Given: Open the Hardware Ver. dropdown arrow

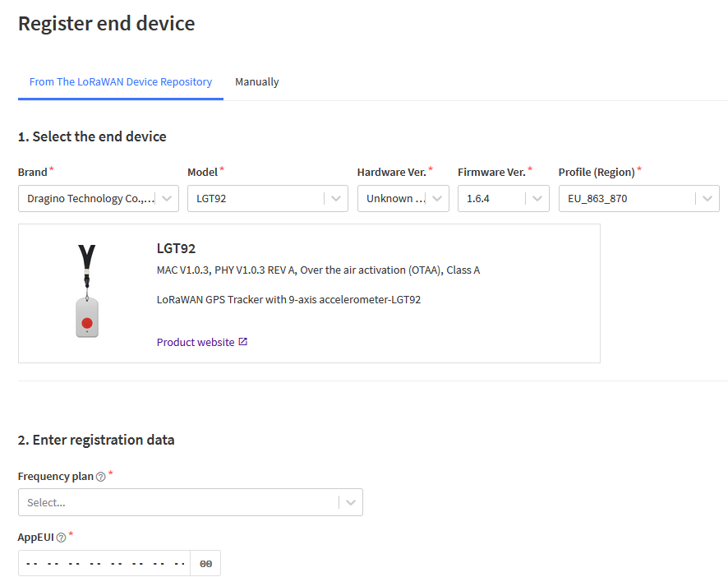Looking at the screenshot, I should 437,198.
